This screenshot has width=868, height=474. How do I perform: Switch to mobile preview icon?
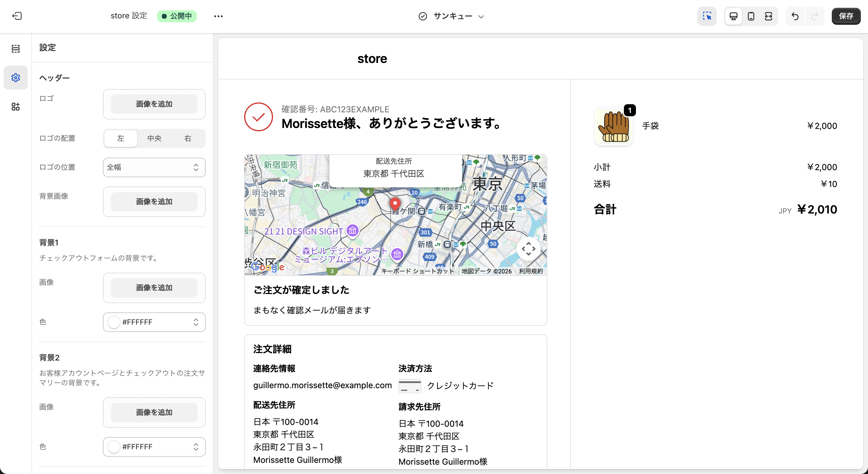click(750, 16)
